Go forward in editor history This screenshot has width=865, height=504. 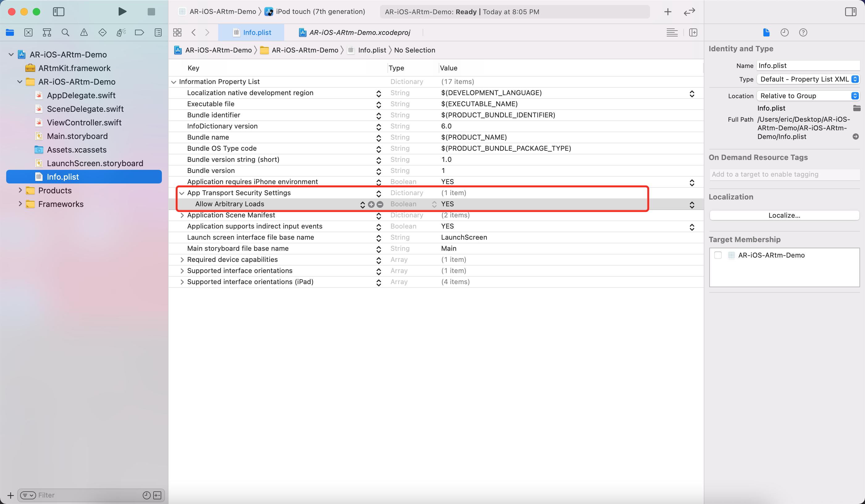coord(207,33)
